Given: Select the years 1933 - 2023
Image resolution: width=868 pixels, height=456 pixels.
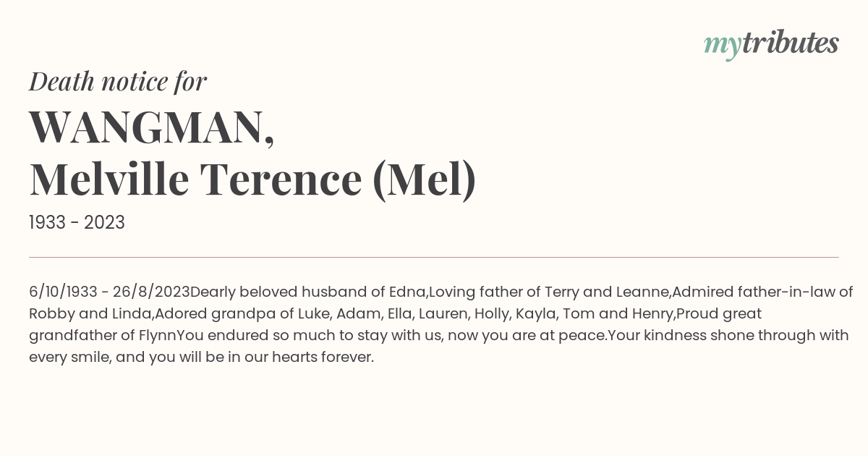Looking at the screenshot, I should click(77, 223).
